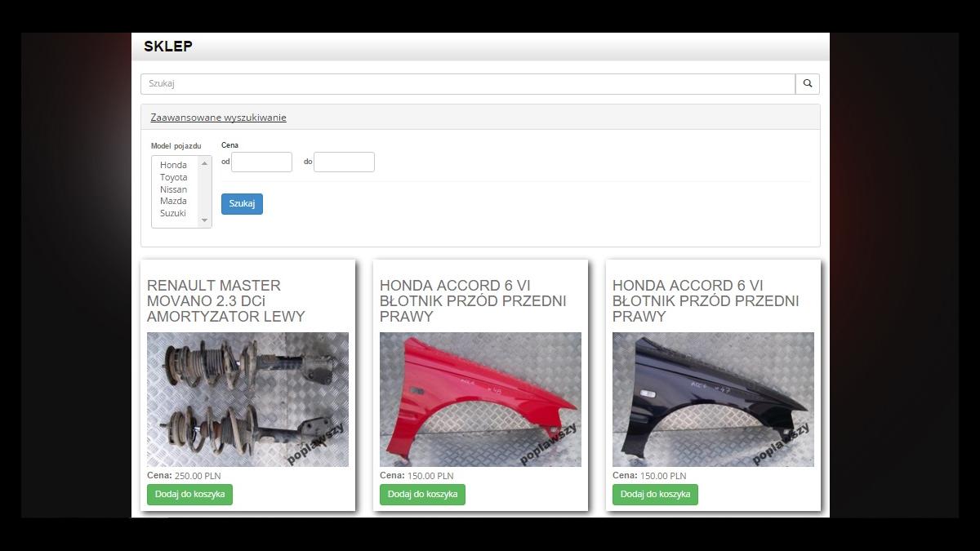Viewport: 980px width, 551px height.
Task: Add the red Honda Accord fender to cart
Action: coord(422,495)
